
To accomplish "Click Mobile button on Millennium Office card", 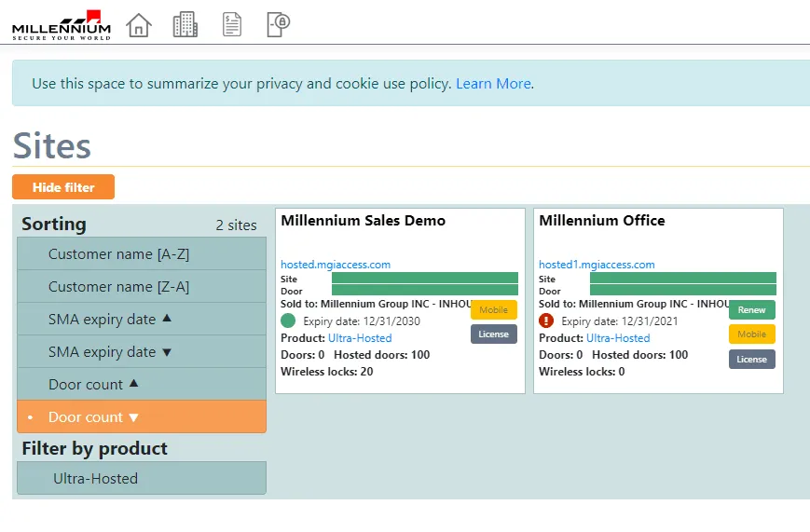I will pos(751,334).
